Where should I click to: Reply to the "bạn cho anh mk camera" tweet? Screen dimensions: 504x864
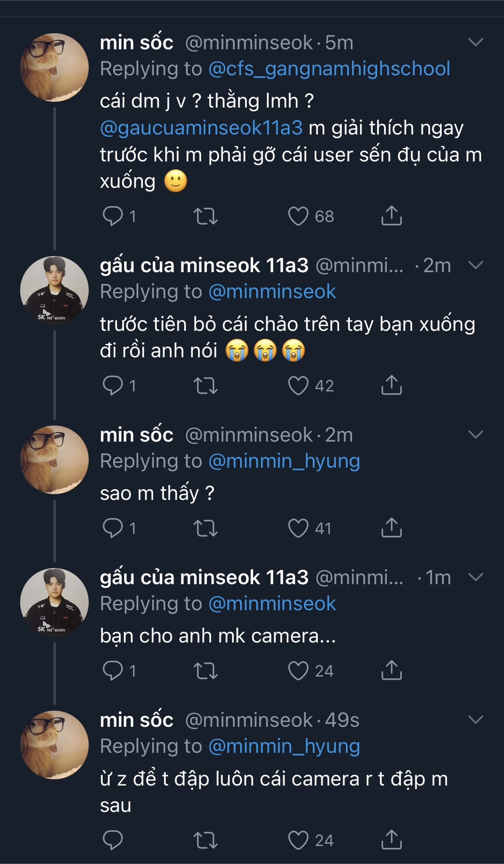112,670
